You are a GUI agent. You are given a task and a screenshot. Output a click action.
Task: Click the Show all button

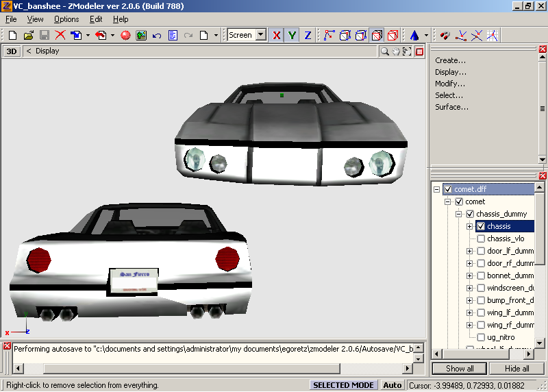coord(460,369)
